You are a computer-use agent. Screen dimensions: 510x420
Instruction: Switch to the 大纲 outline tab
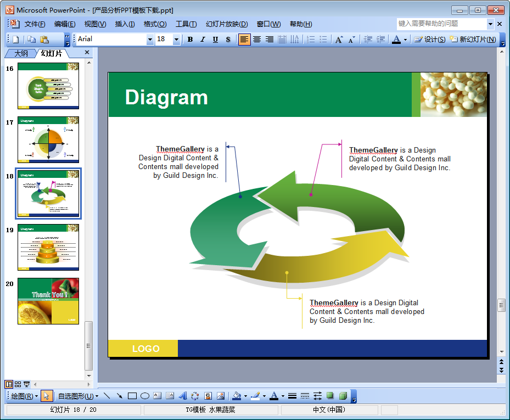point(21,53)
